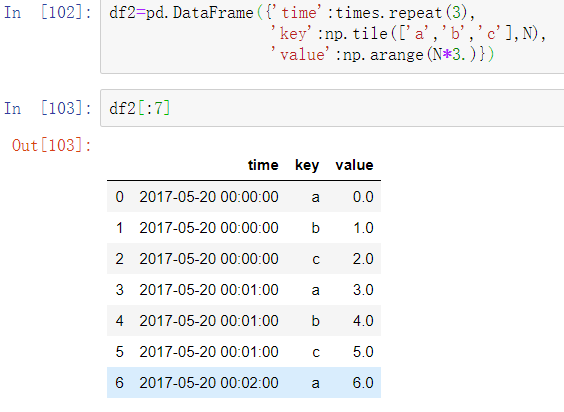Click the time column header
This screenshot has width=564, height=412.
pyautogui.click(x=263, y=165)
